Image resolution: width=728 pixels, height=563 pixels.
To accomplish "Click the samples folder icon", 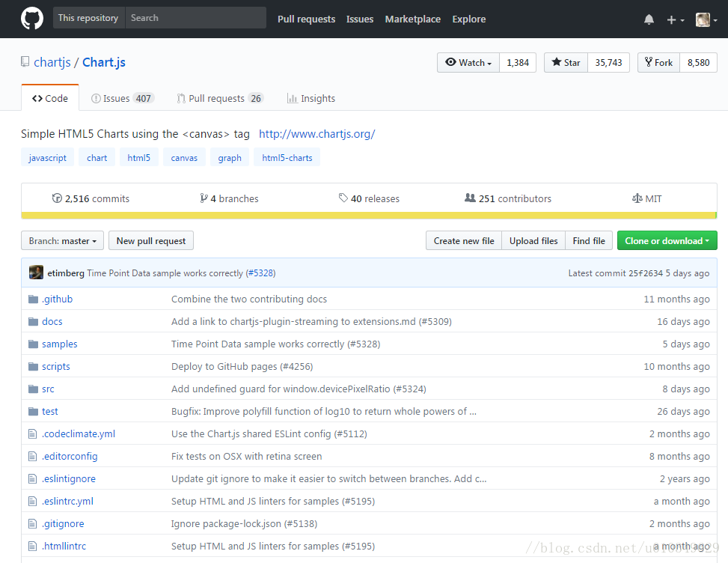I will (33, 344).
